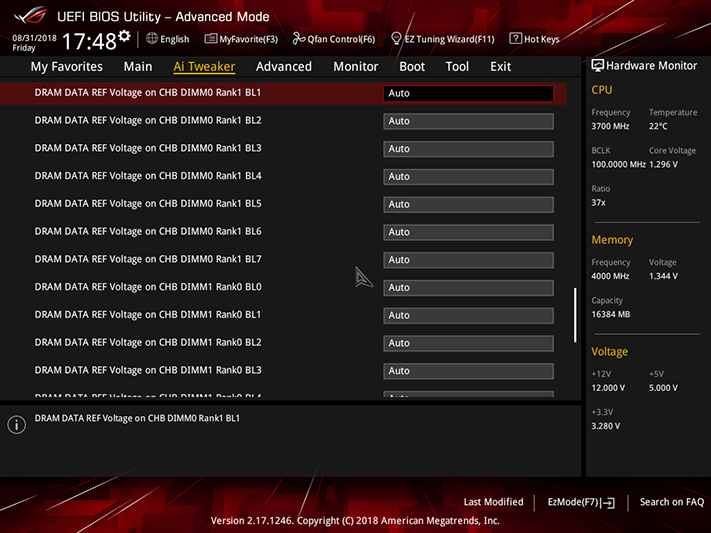Click CPU frequency value 3700 MHz
This screenshot has width=711, height=533.
[610, 126]
